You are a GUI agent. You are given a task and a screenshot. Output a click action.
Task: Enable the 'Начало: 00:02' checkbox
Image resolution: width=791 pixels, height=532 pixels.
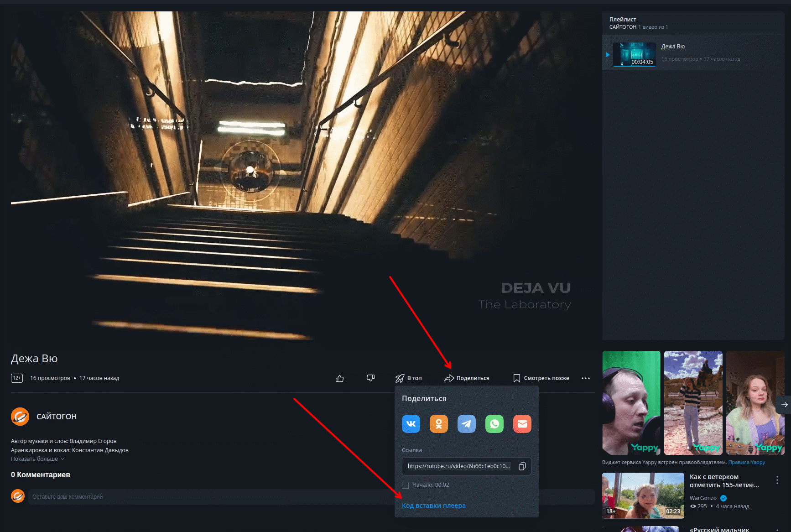coord(405,485)
